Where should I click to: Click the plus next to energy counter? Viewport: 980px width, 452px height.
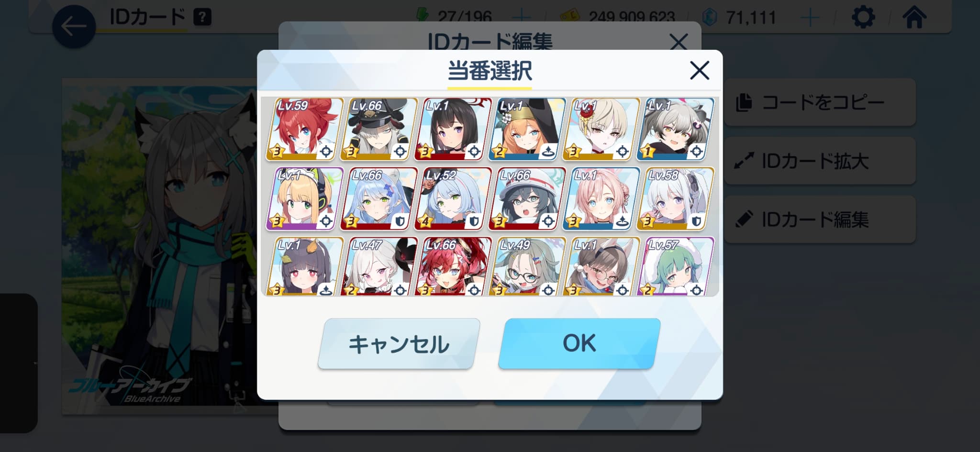[521, 18]
